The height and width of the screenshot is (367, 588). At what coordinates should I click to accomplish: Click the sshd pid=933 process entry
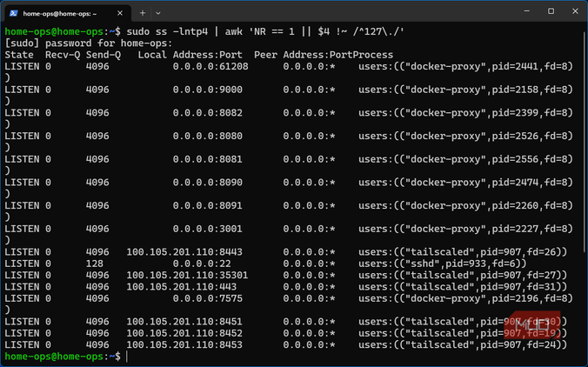[443, 264]
